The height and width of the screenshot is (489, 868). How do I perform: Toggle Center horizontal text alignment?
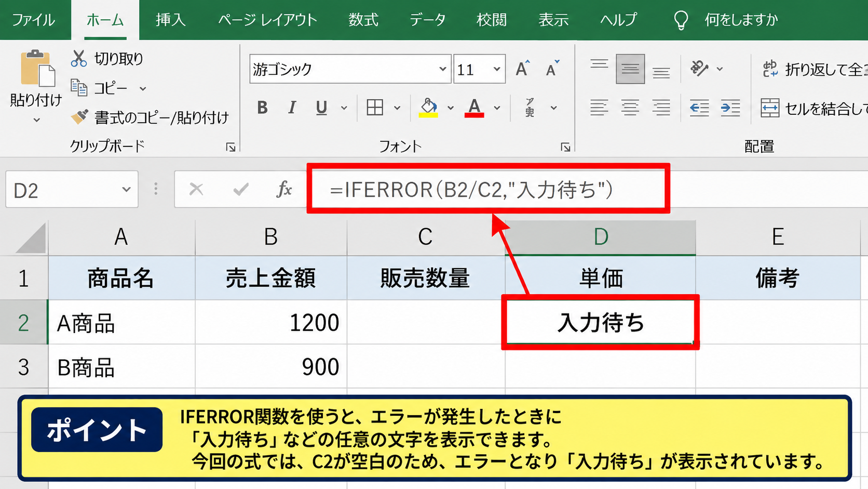[630, 108]
